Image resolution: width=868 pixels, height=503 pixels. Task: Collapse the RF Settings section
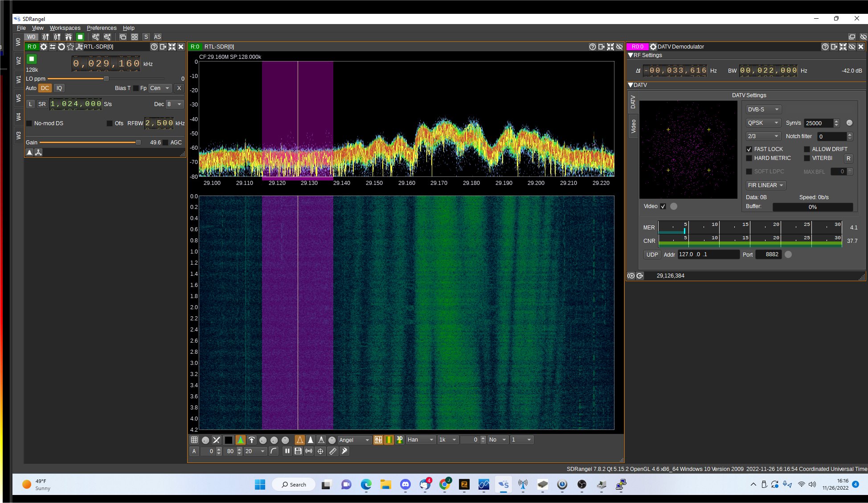click(631, 55)
